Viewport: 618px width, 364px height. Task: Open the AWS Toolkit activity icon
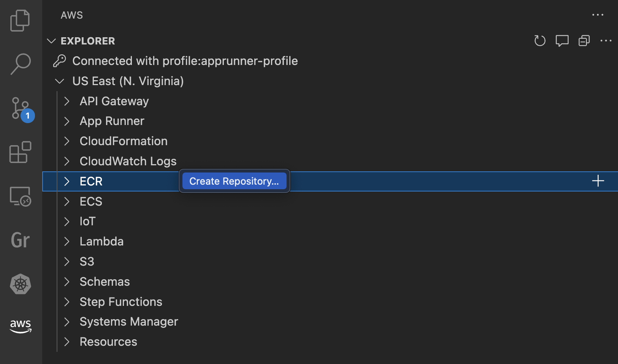[21, 326]
